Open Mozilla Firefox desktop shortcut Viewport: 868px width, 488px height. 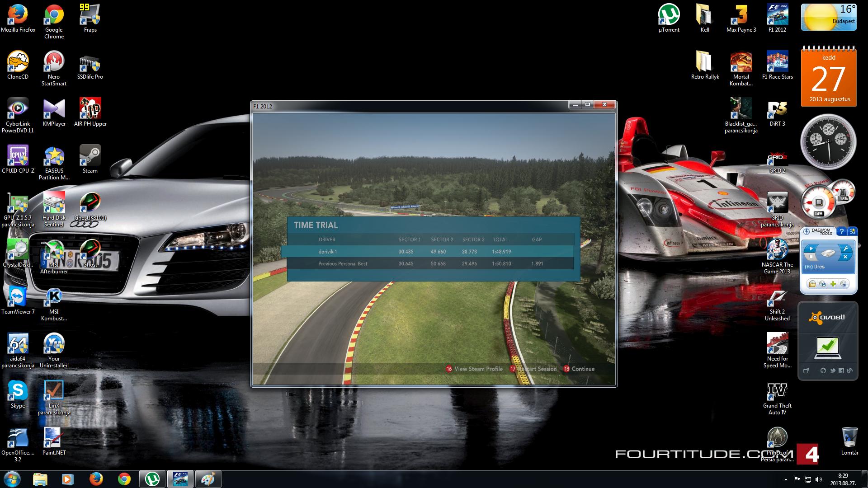18,19
